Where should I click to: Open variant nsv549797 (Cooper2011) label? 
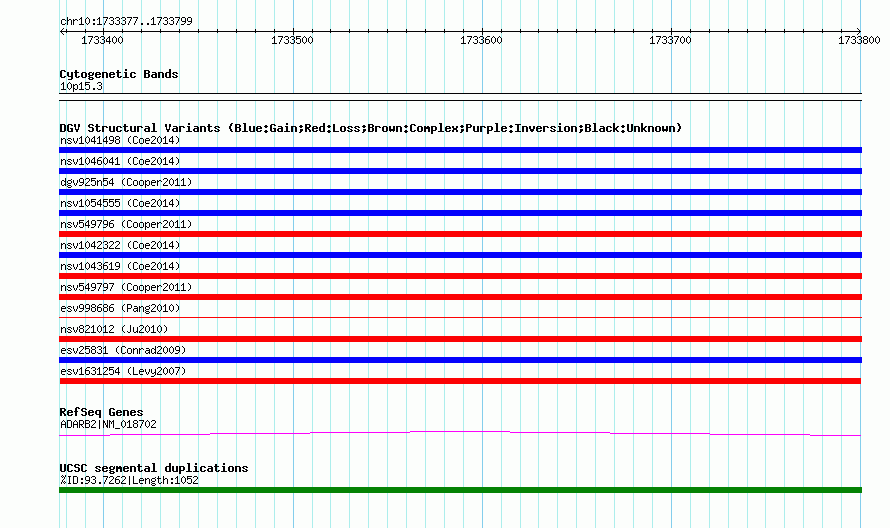pyautogui.click(x=126, y=287)
